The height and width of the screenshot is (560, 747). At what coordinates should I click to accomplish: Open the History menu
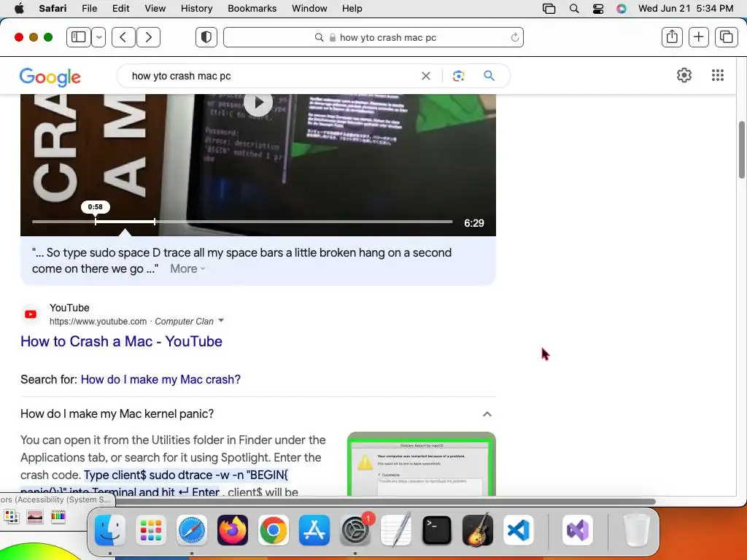click(196, 8)
